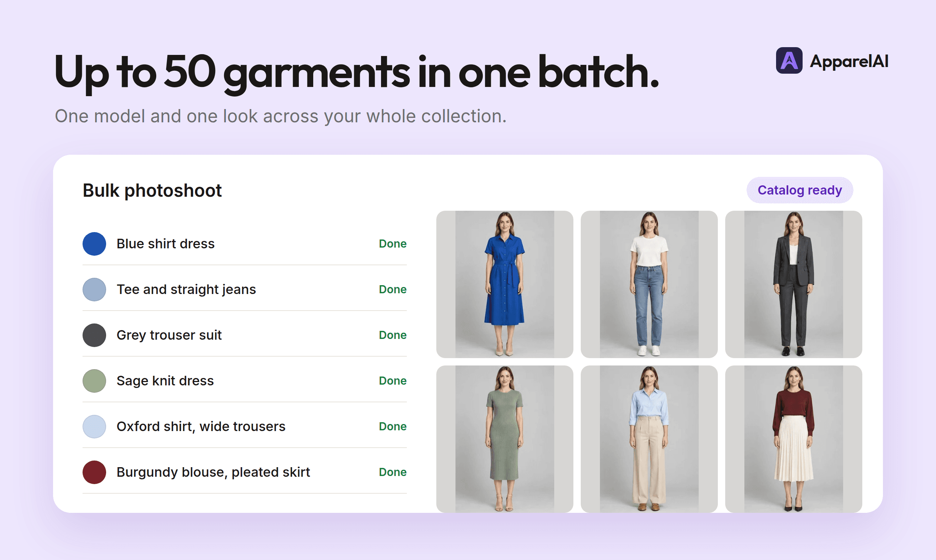Click Done status for Sage knit dress
Screen dimensions: 936x560
[392, 381]
